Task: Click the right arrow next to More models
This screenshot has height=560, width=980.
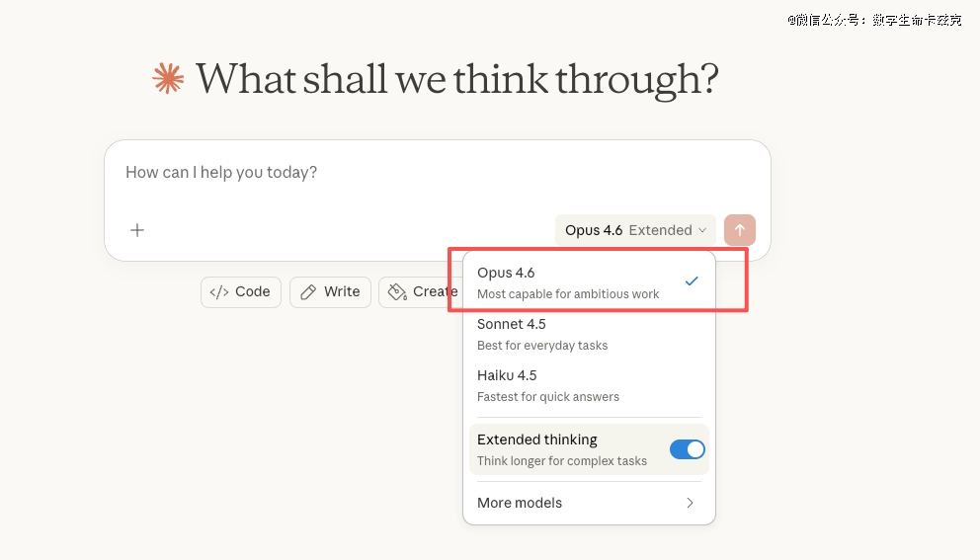Action: tap(690, 503)
